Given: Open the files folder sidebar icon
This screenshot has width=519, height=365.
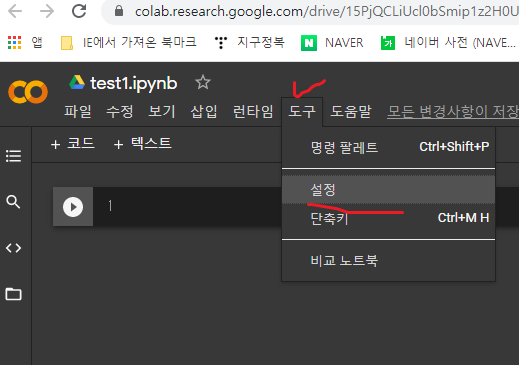Looking at the screenshot, I should click(x=14, y=294).
